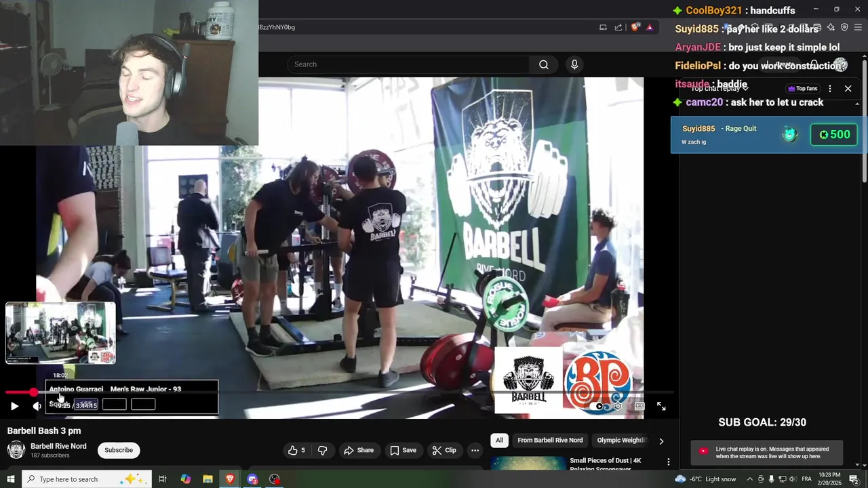Screen dimensions: 868x488
Task: Click taskbar search box
Action: 85,479
